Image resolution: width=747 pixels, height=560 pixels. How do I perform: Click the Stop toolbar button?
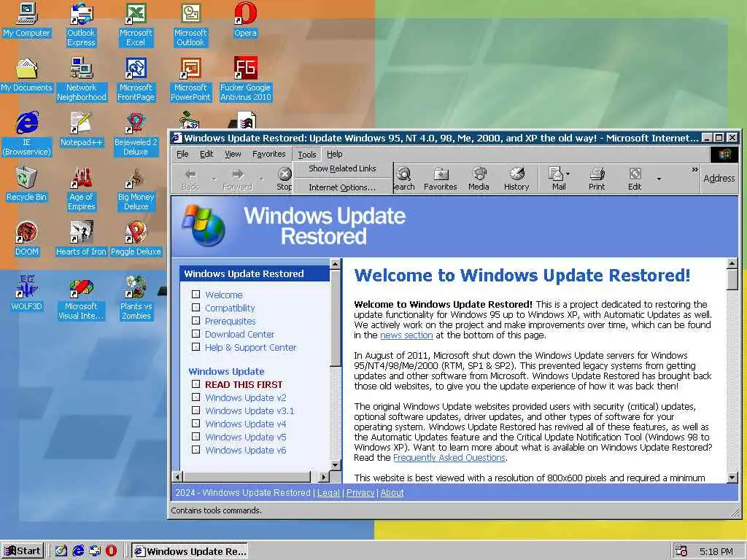click(285, 179)
